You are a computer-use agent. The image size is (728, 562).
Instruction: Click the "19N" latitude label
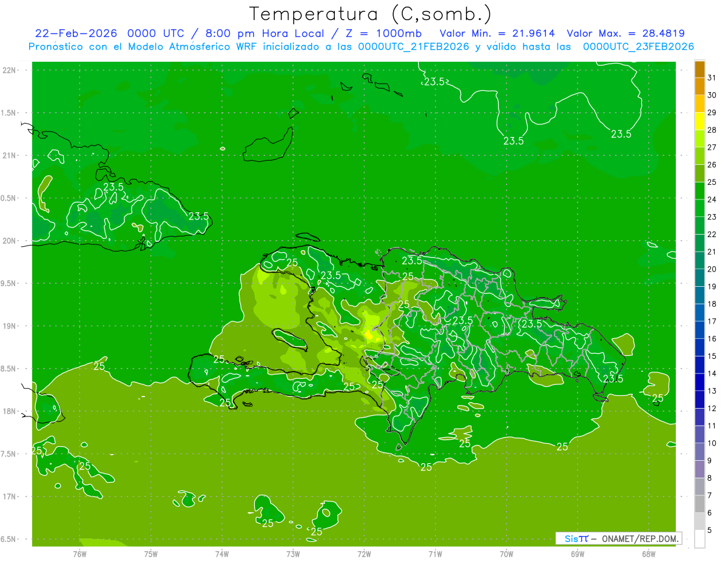pos(10,326)
